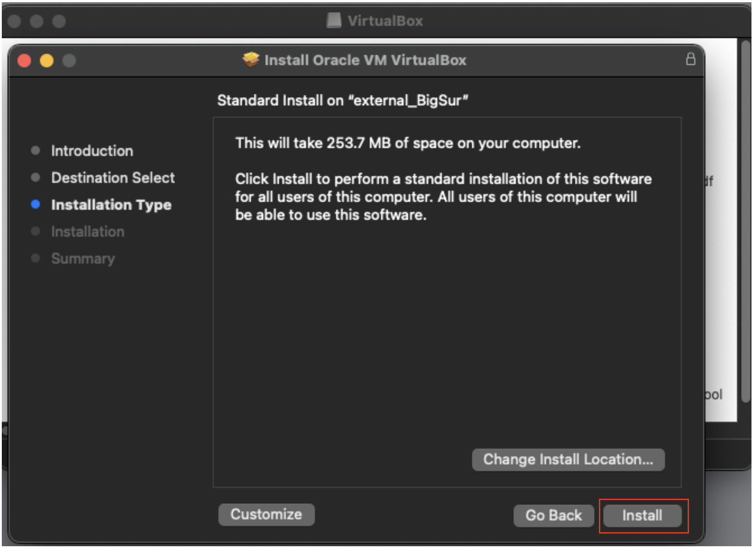
Task: Click the scrollbar of the background VirtualBox window
Action: [746, 222]
